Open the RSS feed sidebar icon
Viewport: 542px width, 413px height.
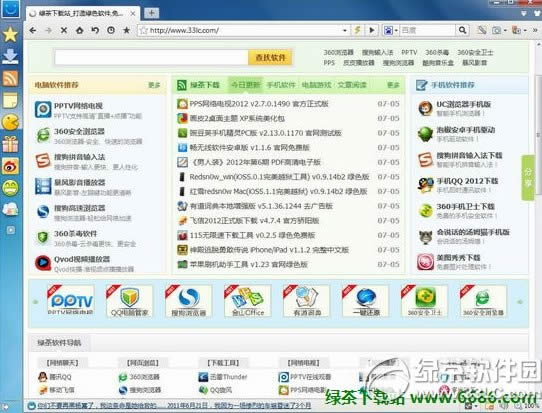point(10,78)
